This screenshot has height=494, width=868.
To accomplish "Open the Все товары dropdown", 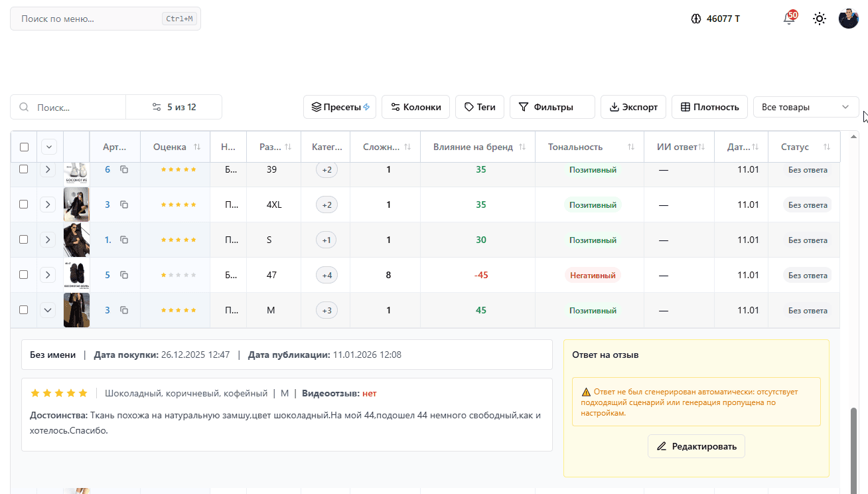I will pos(806,107).
